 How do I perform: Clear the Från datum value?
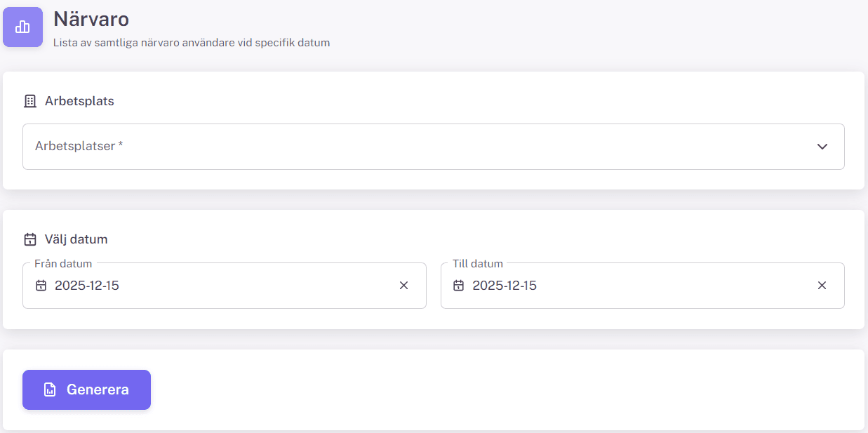[403, 286]
